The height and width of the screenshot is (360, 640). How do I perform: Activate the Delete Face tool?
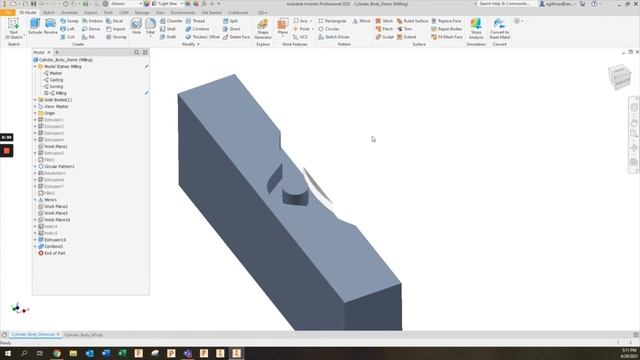(236, 37)
